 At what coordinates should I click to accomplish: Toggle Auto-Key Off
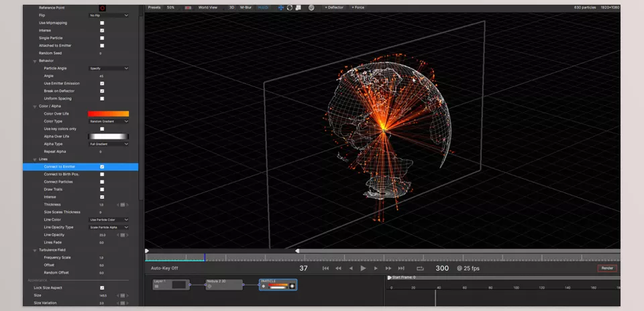[x=164, y=268]
